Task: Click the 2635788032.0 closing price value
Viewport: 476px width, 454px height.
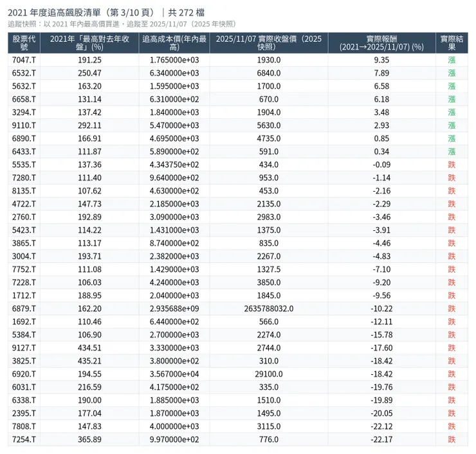Action: (269, 309)
